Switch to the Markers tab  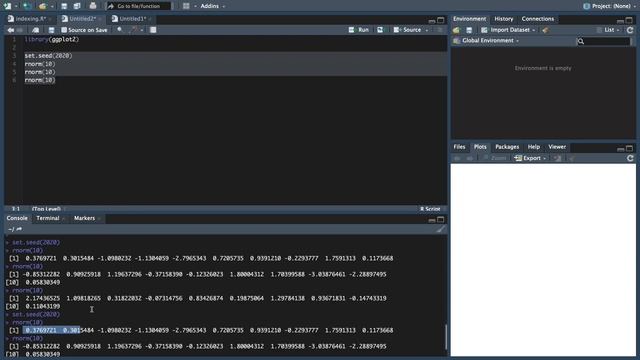pos(84,218)
